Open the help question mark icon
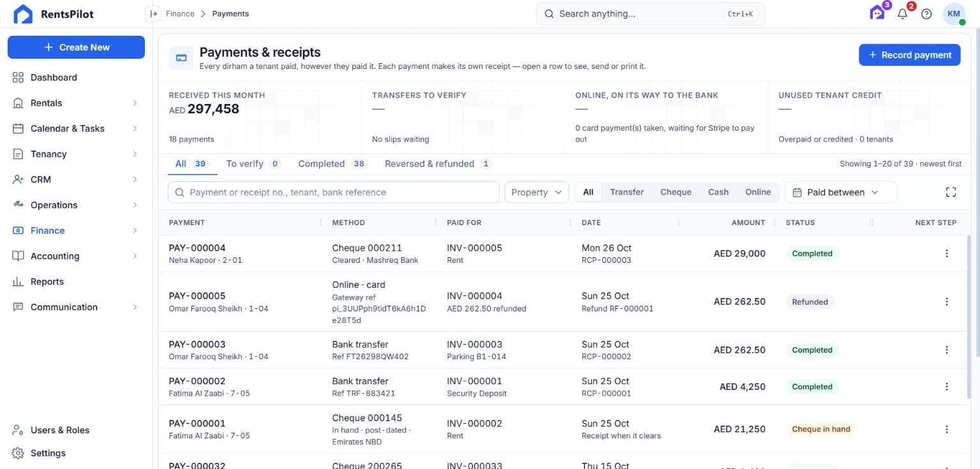This screenshot has height=469, width=980. [x=926, y=14]
